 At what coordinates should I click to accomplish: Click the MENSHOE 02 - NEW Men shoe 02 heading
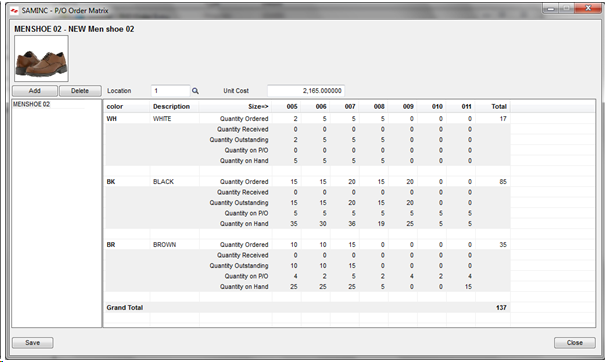(x=74, y=29)
